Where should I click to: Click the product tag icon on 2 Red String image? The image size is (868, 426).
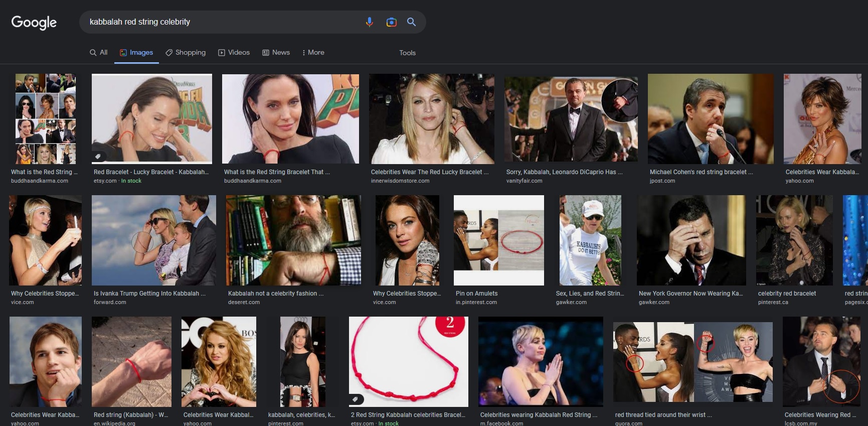tap(356, 399)
